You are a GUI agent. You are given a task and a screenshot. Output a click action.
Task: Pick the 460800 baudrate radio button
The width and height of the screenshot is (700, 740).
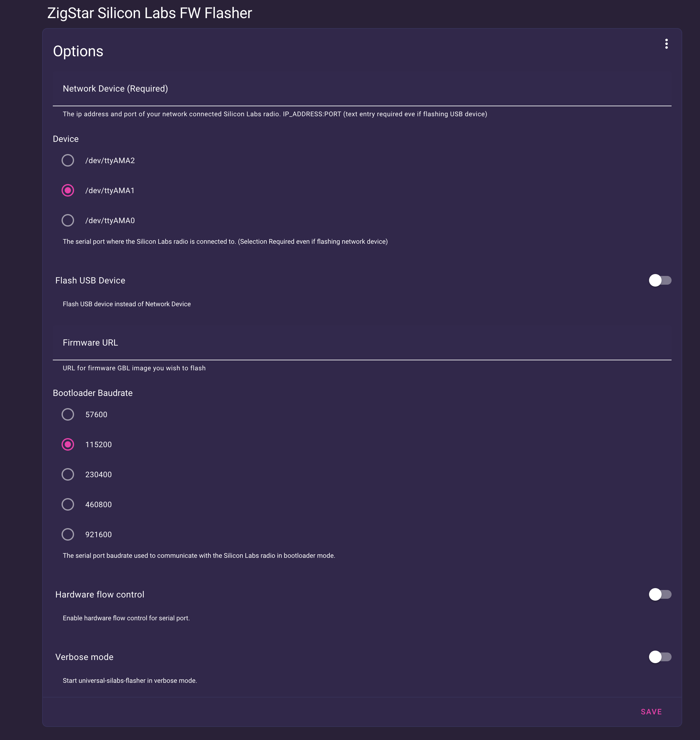67,504
